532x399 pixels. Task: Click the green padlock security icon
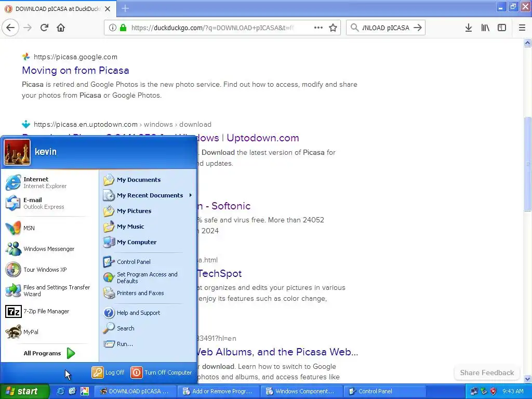[123, 28]
